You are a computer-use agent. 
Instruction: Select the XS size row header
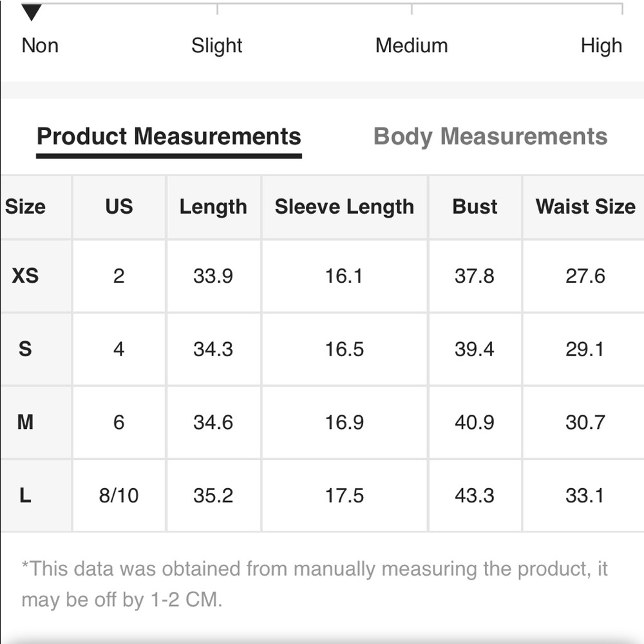tap(36, 276)
